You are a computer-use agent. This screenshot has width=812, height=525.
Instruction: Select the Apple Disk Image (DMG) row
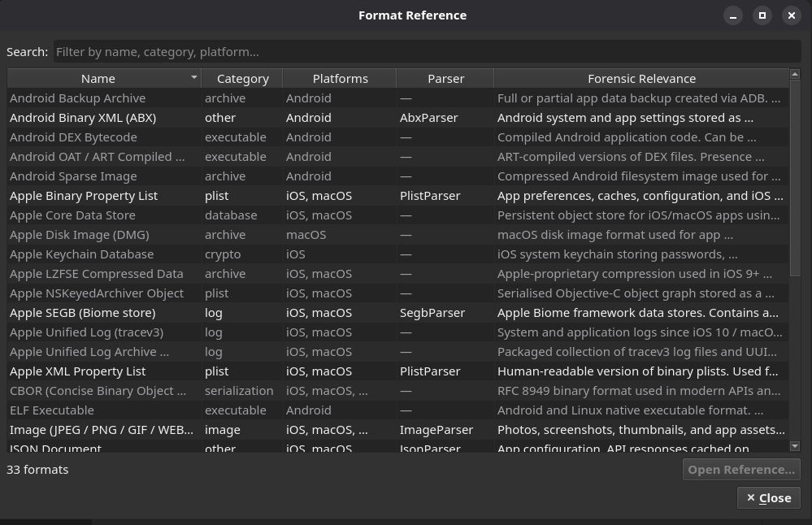397,235
